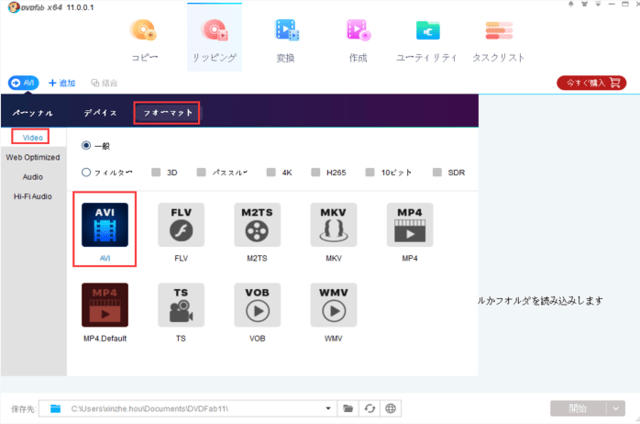Select the AVI format icon
Image resolution: width=640 pixels, height=424 pixels.
point(105,227)
